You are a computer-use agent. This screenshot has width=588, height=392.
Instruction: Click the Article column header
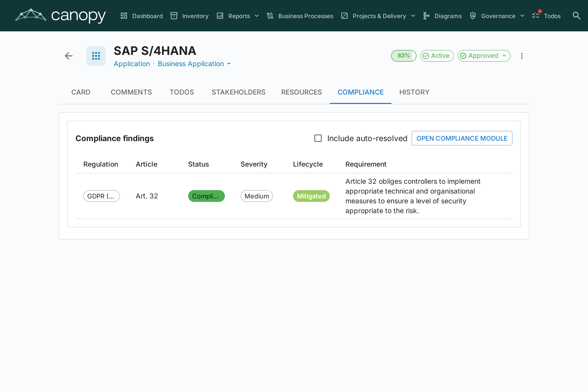[x=147, y=164]
